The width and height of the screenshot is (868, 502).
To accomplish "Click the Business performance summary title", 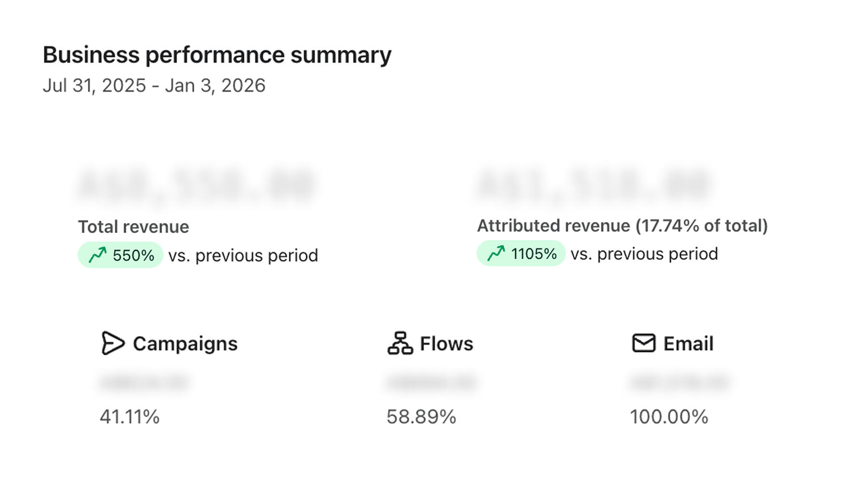I will [217, 55].
